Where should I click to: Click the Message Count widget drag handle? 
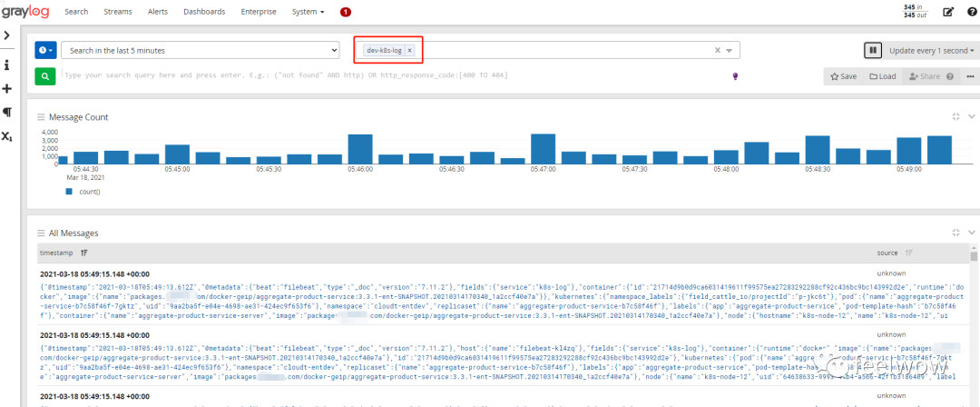[41, 117]
